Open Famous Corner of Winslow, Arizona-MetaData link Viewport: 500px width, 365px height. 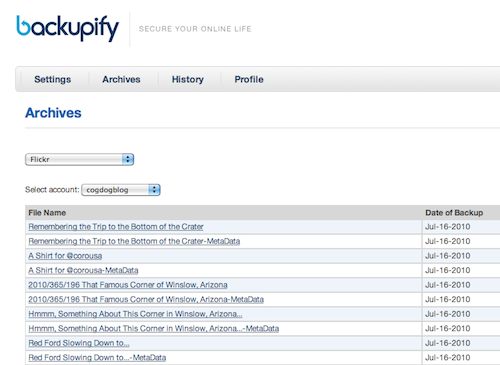click(146, 299)
